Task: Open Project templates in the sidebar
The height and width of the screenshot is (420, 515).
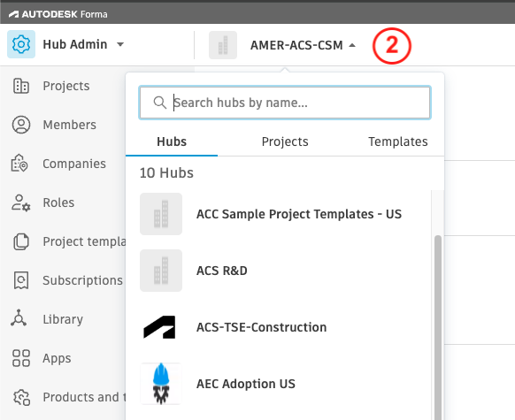Action: pyautogui.click(x=69, y=241)
